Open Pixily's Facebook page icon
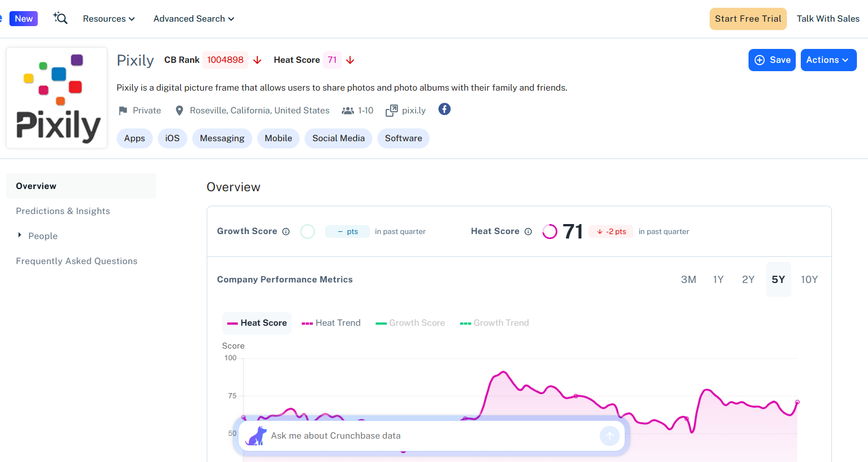 [445, 109]
